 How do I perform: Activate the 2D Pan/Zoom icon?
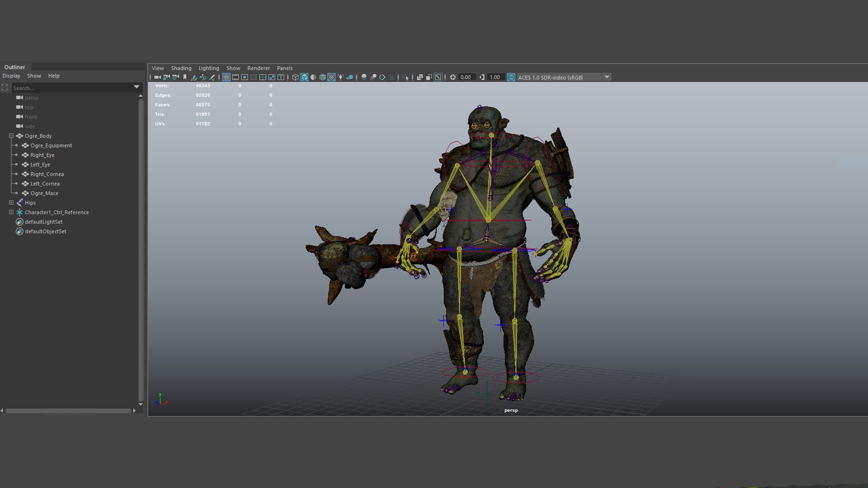pyautogui.click(x=203, y=77)
